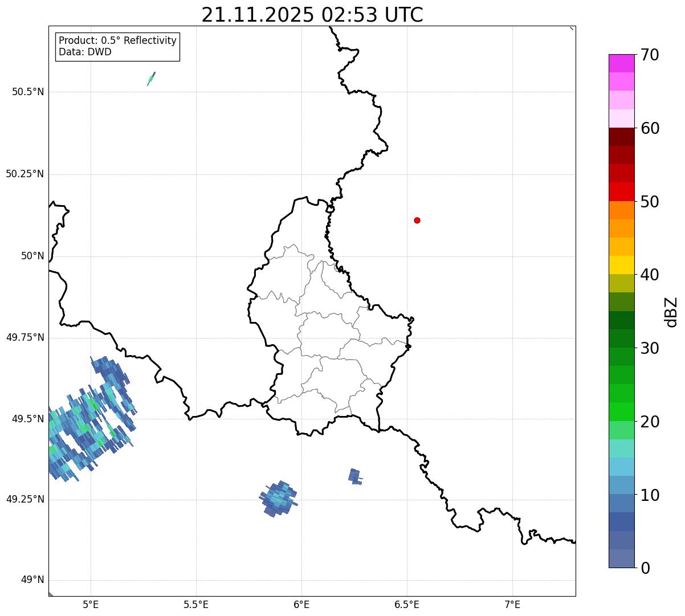Click the 6°E longitude label
685x616 pixels.
tap(301, 604)
